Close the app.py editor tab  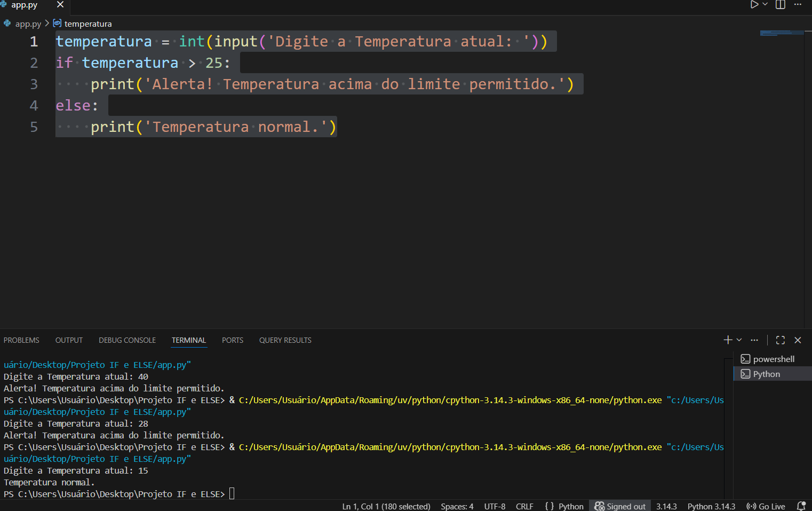tap(60, 5)
